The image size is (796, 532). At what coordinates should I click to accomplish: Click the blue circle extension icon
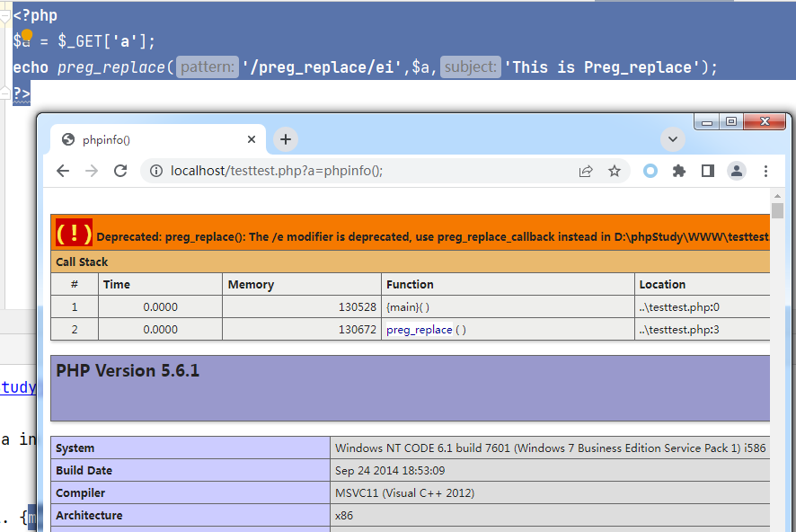[650, 171]
